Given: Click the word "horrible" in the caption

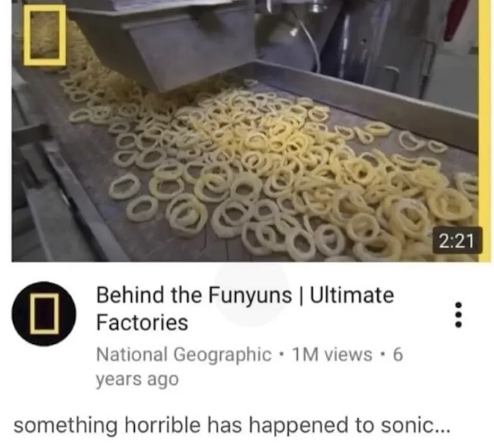Looking at the screenshot, I should point(162,425).
